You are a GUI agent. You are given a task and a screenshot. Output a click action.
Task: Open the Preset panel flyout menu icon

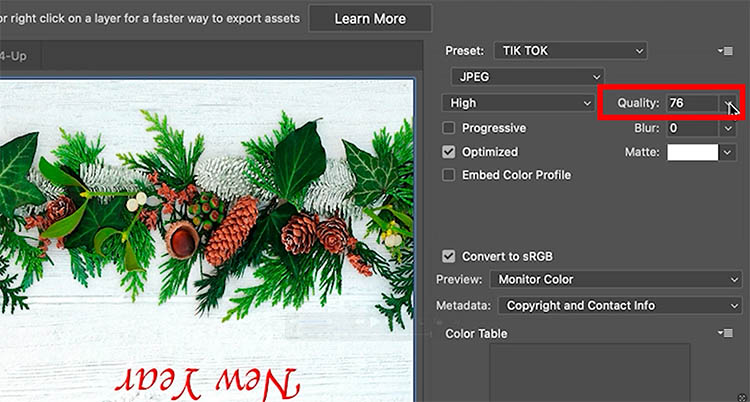pyautogui.click(x=724, y=51)
